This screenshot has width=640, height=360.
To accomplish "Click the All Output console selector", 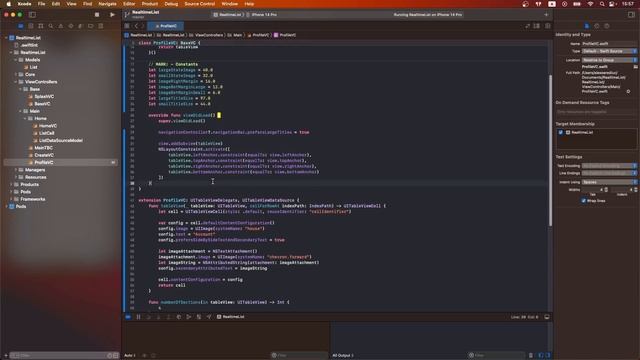I will coord(343,356).
